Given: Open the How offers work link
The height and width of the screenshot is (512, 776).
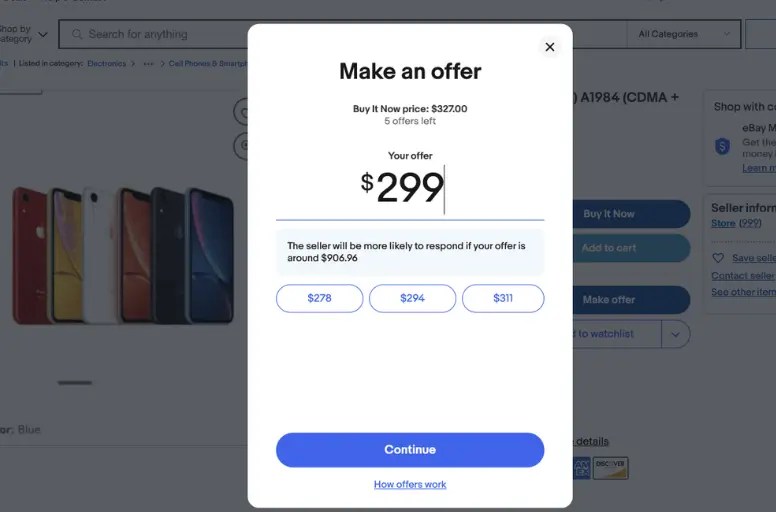Looking at the screenshot, I should coord(410,484).
